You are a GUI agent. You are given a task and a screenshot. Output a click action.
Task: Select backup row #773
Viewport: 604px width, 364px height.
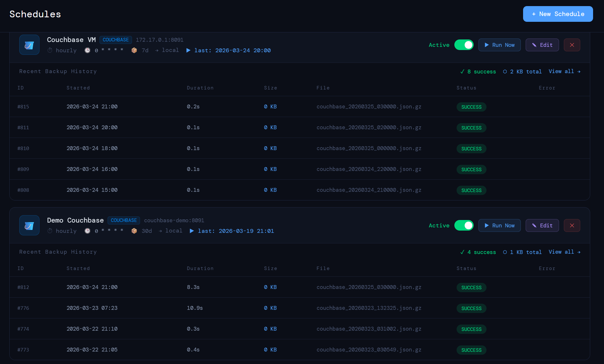(300, 350)
